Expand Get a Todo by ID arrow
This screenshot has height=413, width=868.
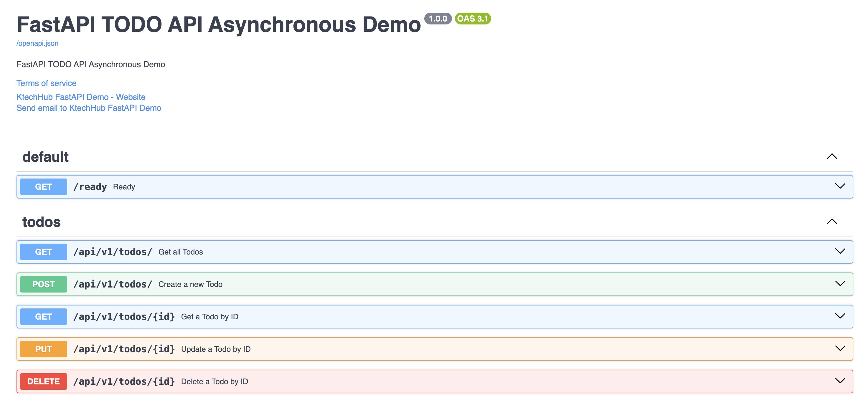point(840,316)
